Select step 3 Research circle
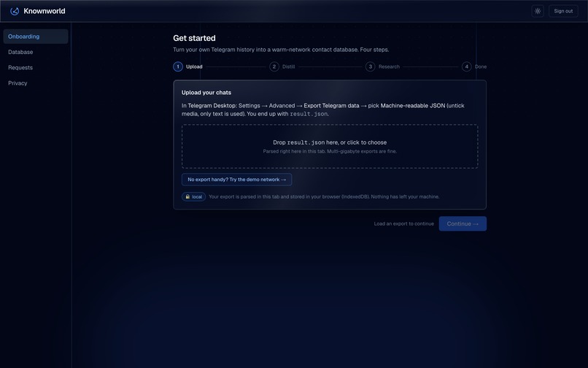 pos(370,66)
